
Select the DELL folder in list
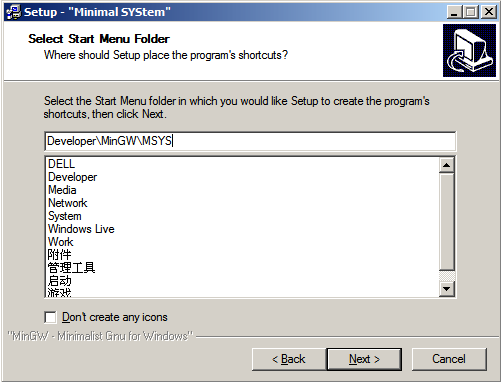[x=61, y=164]
